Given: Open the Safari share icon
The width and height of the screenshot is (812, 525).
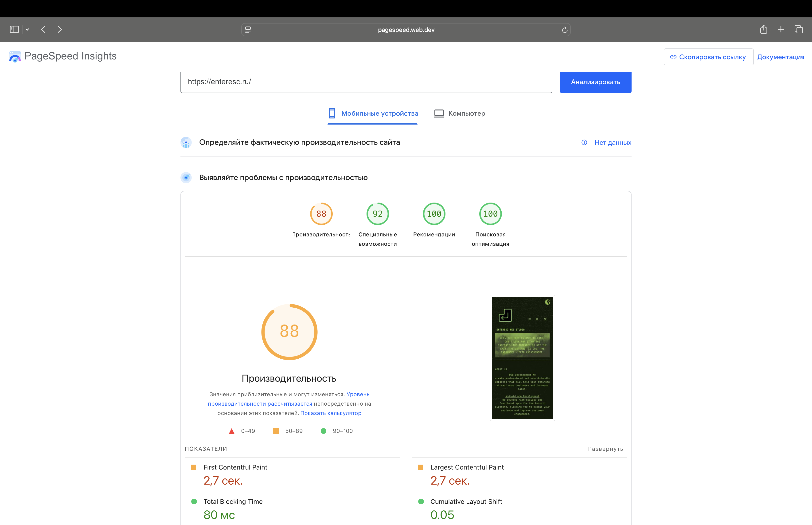Looking at the screenshot, I should coord(764,30).
